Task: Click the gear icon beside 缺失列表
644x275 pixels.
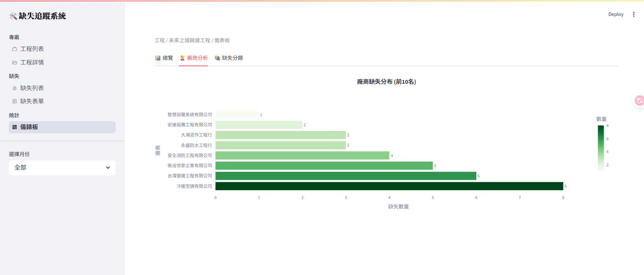Action: 15,88
